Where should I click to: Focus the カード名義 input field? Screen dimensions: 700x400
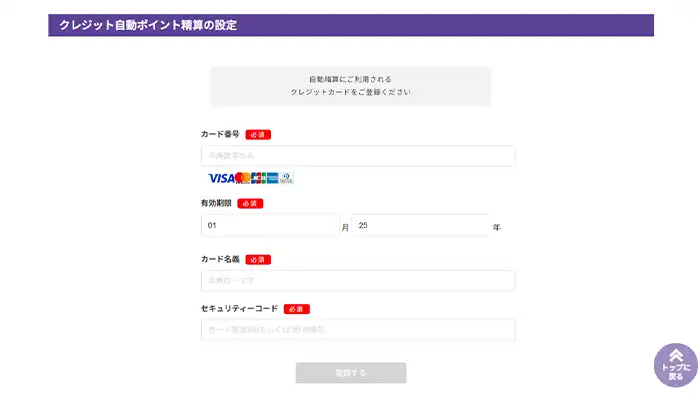pos(358,281)
